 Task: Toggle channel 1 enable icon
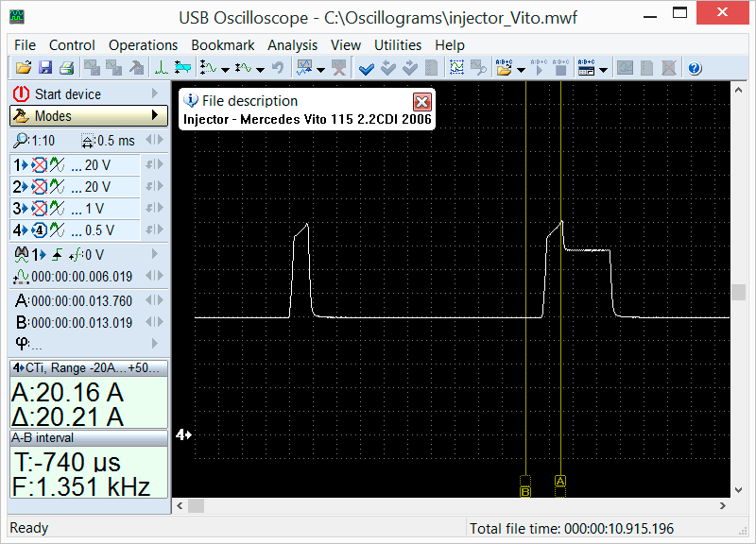(40, 164)
